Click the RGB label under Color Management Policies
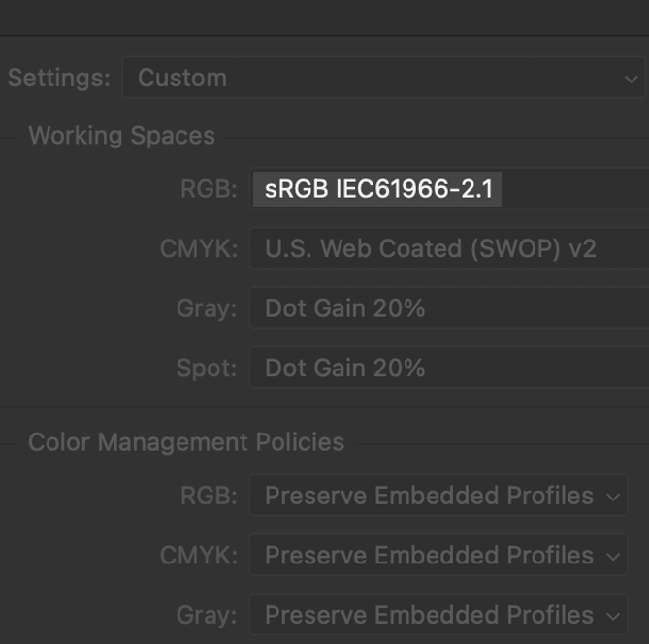Viewport: 649px width, 644px height. pos(209,496)
